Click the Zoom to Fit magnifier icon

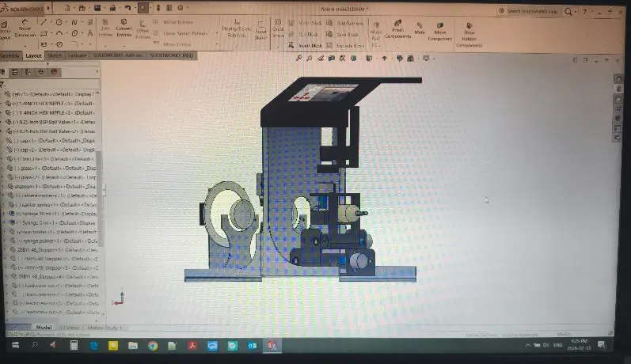pyautogui.click(x=299, y=59)
